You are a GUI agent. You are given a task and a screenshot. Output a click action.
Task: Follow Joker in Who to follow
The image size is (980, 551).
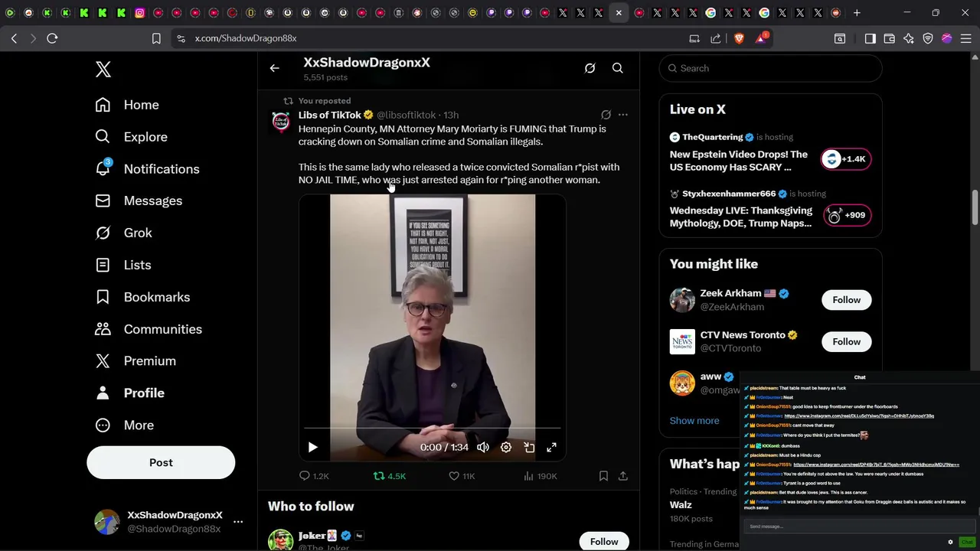click(x=604, y=542)
